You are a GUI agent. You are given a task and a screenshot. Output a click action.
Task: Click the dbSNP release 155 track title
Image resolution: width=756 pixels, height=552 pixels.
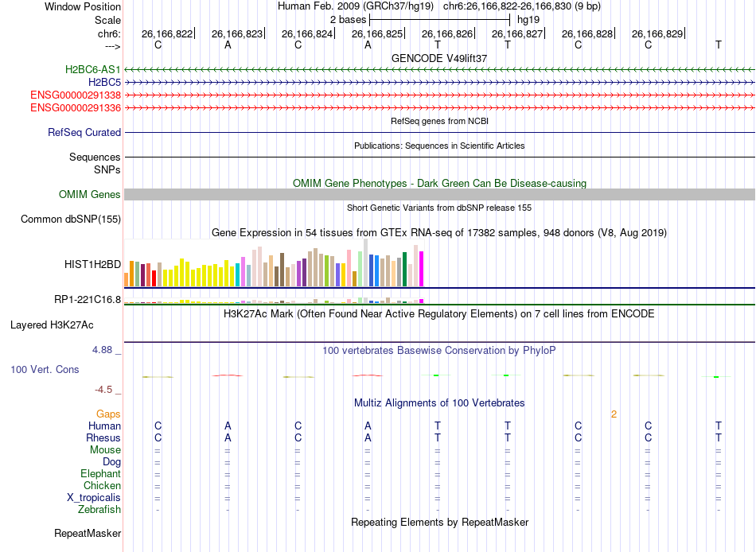pos(439,208)
